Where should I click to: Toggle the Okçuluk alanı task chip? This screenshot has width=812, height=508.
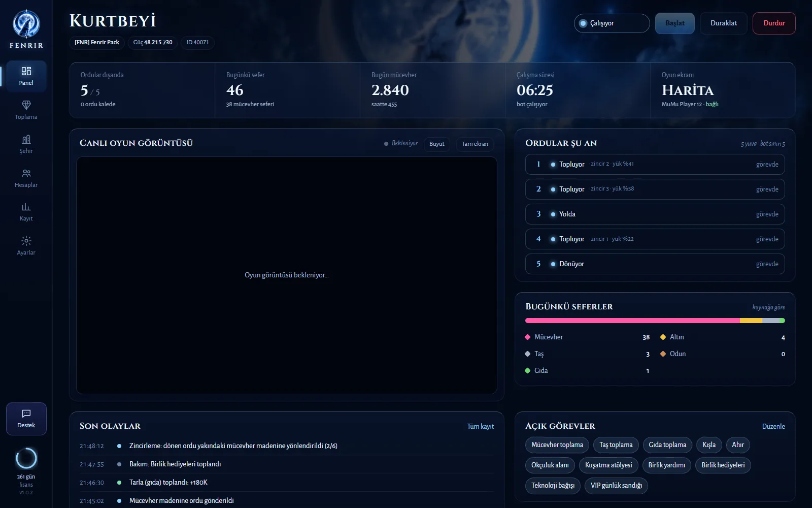[x=550, y=465]
